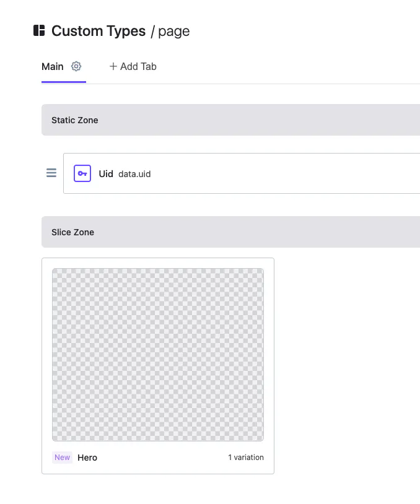Open the Uid data.uid field row

242,173
